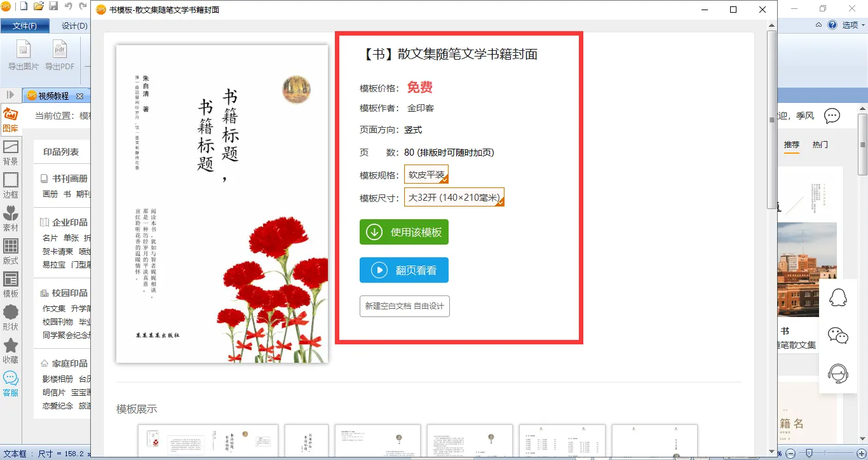Screen dimensions: 868x460
Task: Open the 背景 background sidebar panel
Action: click(10, 154)
